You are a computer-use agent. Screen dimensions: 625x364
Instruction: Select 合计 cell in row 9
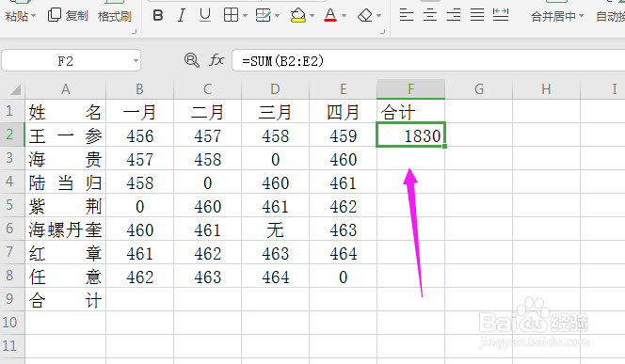(66, 299)
